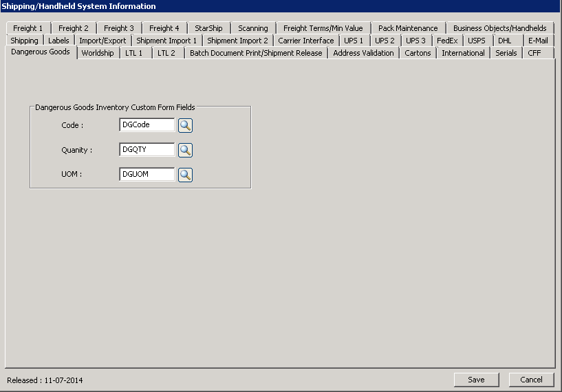Viewport: 562px width, 392px height.
Task: Switch to the Worldship tab
Action: coord(98,53)
